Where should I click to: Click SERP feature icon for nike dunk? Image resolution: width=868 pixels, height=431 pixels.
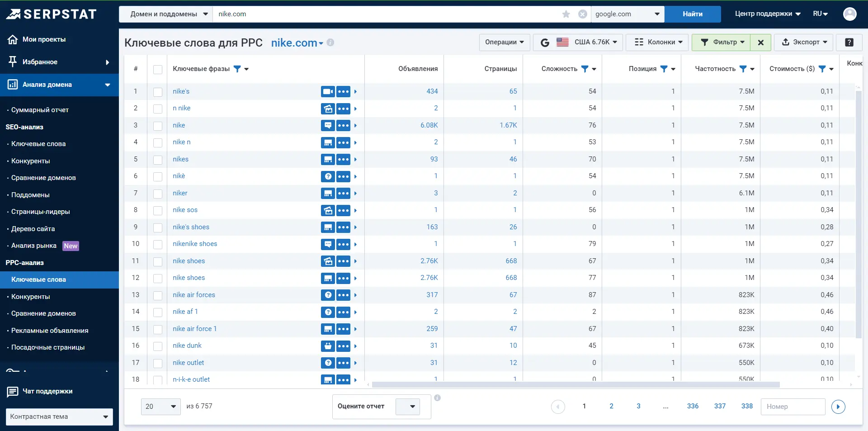(x=328, y=346)
